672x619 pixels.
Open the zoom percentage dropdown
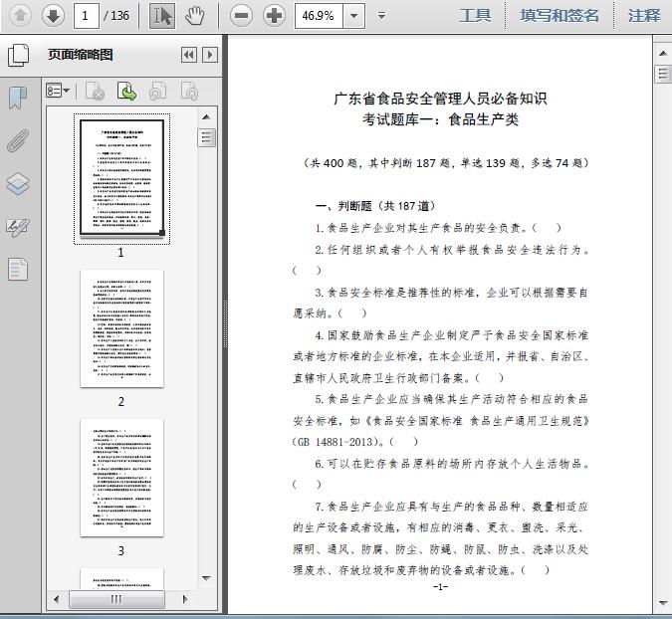(354, 16)
